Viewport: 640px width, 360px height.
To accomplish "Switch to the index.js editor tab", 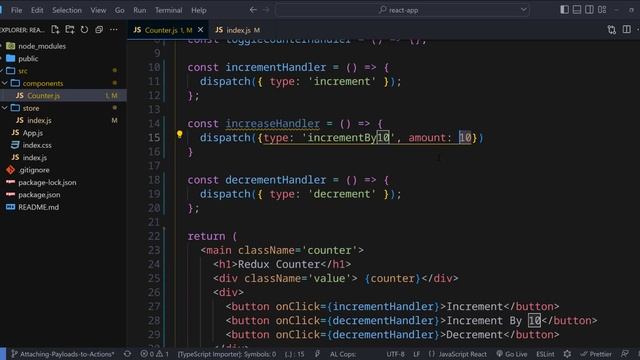I will tap(238, 30).
